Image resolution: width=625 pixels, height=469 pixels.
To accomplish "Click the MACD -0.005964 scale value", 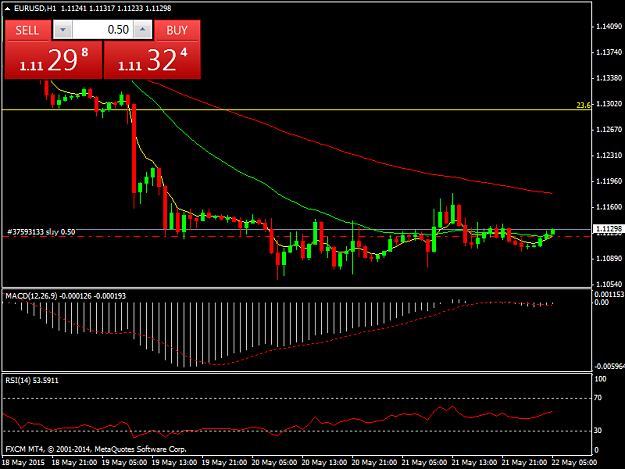I will [609, 366].
